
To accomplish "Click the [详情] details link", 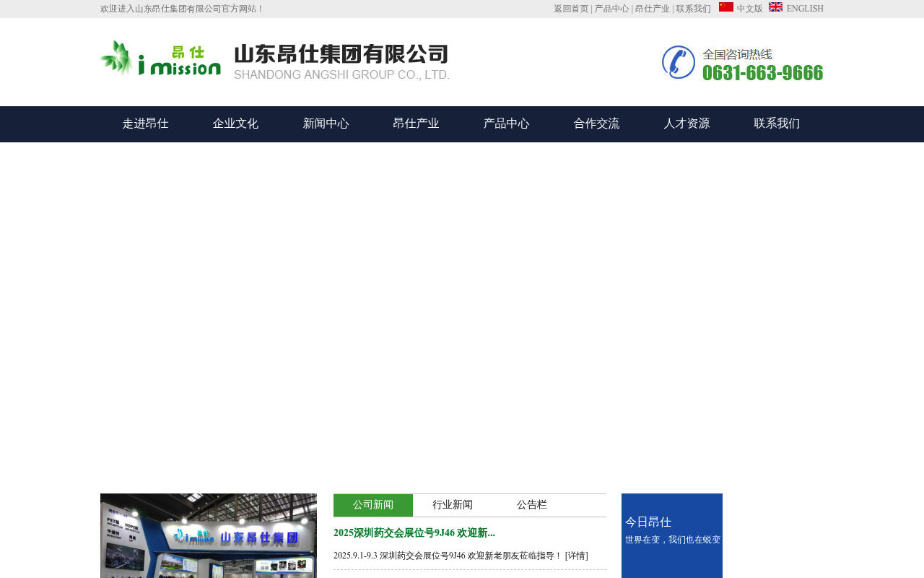I will 577,556.
